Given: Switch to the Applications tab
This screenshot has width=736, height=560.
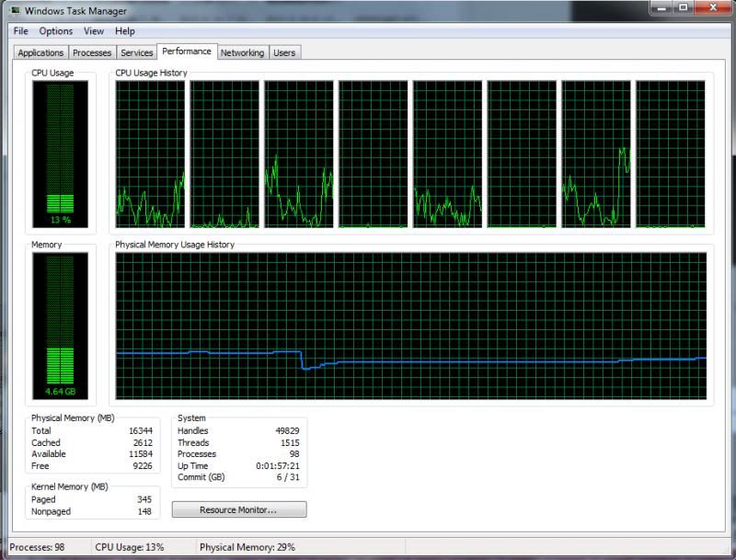Looking at the screenshot, I should (40, 52).
